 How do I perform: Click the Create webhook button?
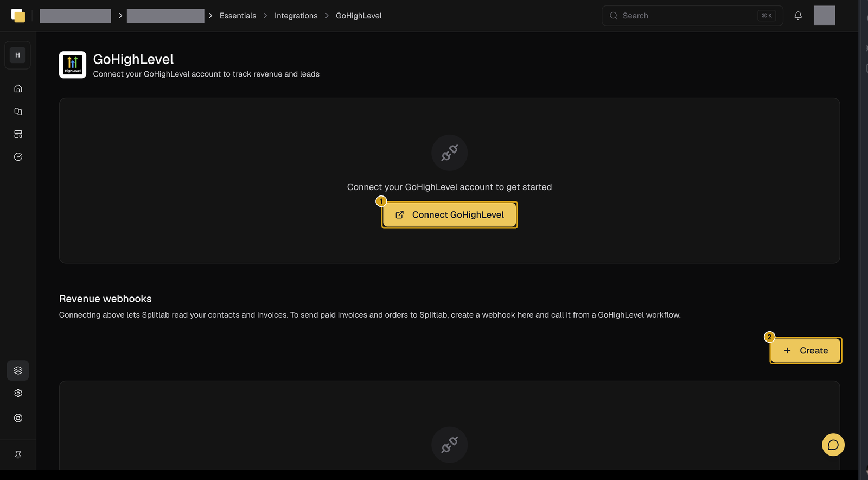806,351
